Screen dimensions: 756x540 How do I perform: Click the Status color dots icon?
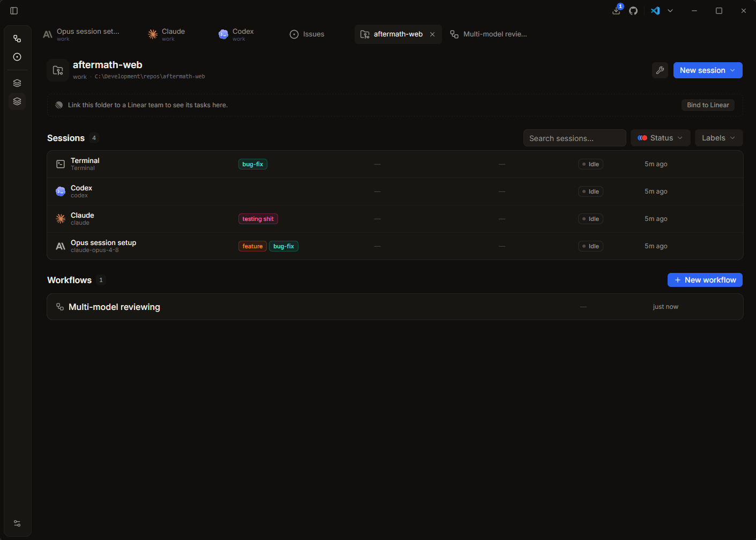(x=642, y=138)
